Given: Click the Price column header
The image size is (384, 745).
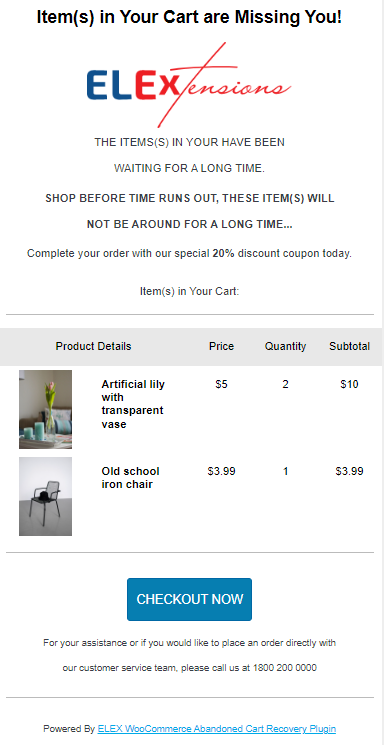Looking at the screenshot, I should point(221,346).
